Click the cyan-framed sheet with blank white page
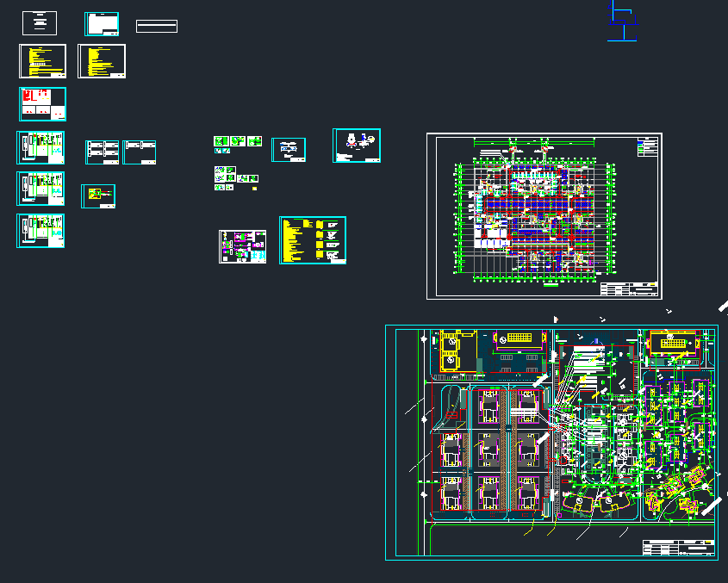This screenshot has height=583, width=728. click(x=102, y=24)
